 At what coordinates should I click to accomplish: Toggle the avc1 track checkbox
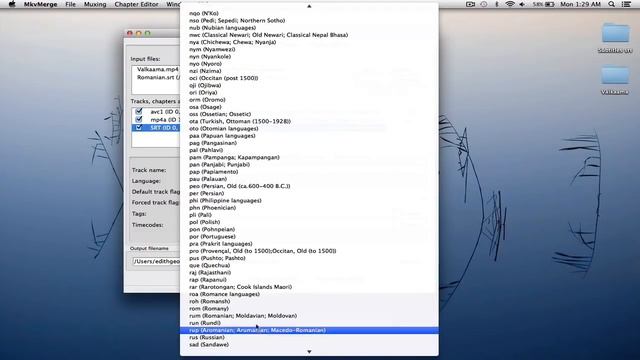[x=139, y=111]
